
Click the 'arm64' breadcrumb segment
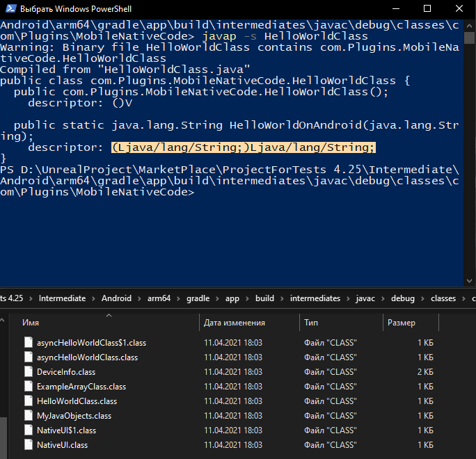[x=159, y=298]
